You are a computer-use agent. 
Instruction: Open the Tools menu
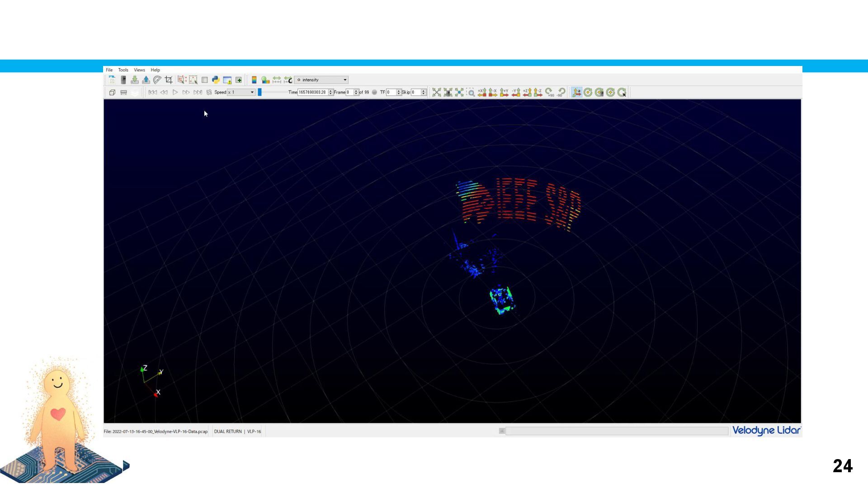pos(123,70)
